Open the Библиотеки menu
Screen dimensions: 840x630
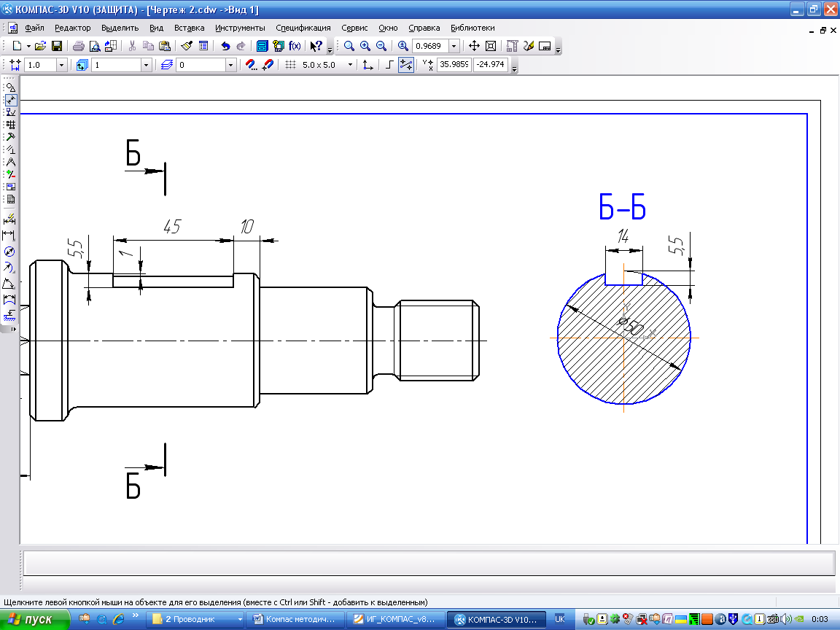tap(472, 28)
